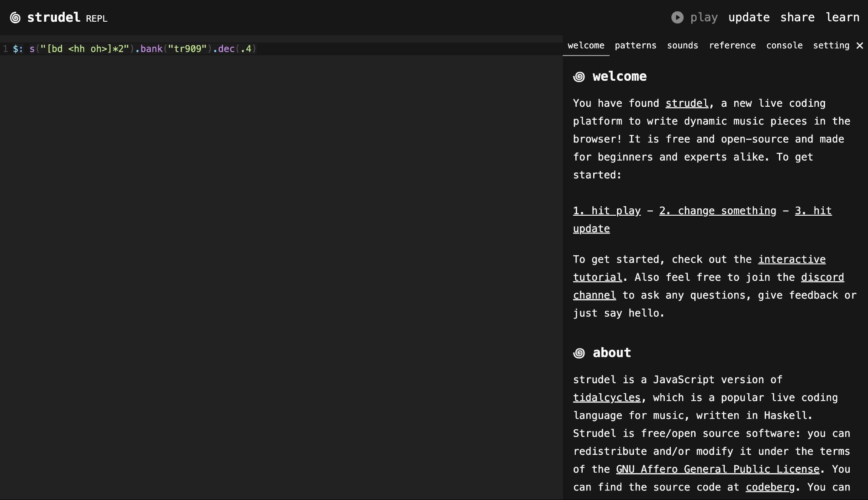The image size is (868, 500).
Task: Open the GNU Affero General Public License link
Action: pyautogui.click(x=717, y=469)
